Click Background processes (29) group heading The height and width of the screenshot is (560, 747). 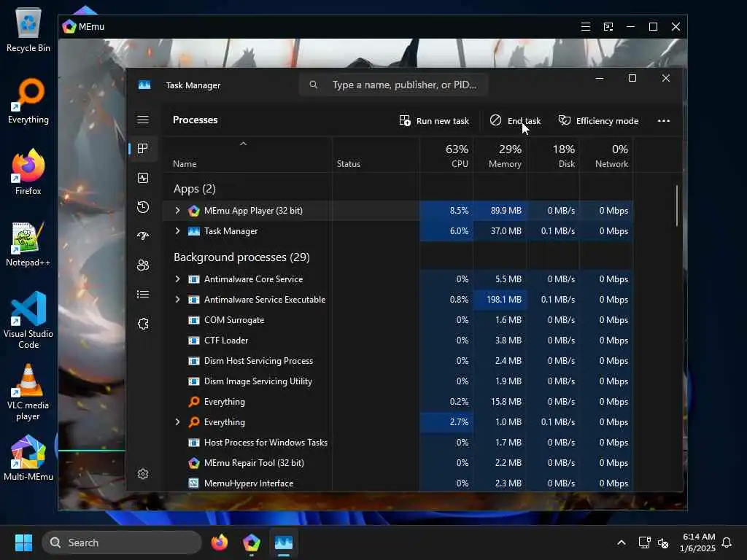(241, 257)
